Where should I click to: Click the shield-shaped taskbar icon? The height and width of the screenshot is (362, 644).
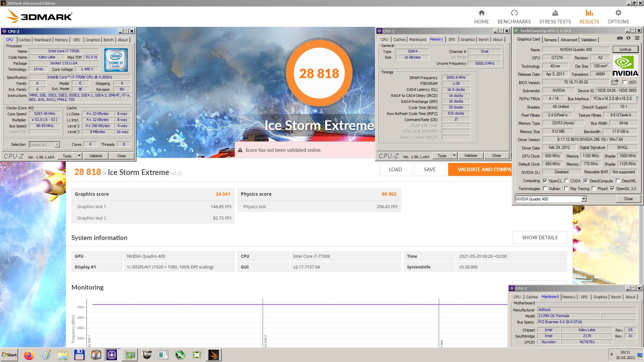point(147,355)
